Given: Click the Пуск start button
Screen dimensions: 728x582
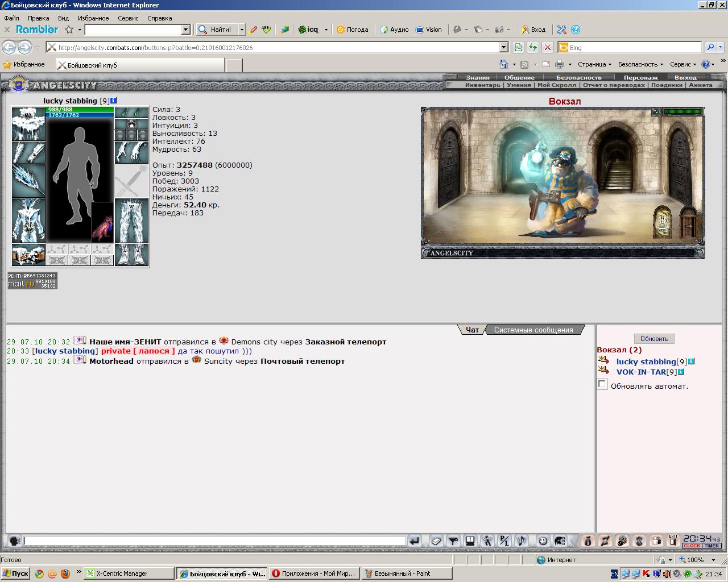Looking at the screenshot, I should pos(15,573).
